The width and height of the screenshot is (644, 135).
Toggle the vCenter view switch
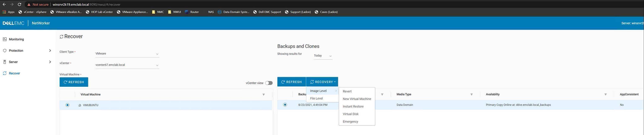269,83
